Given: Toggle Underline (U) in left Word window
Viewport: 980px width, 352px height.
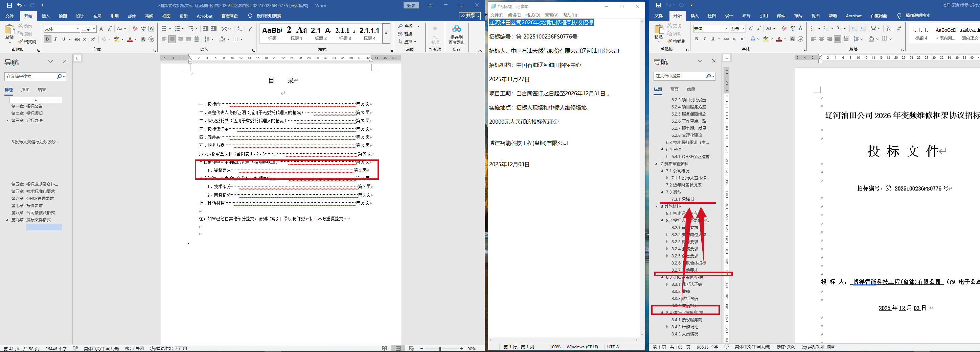Looking at the screenshot, I should [x=64, y=39].
